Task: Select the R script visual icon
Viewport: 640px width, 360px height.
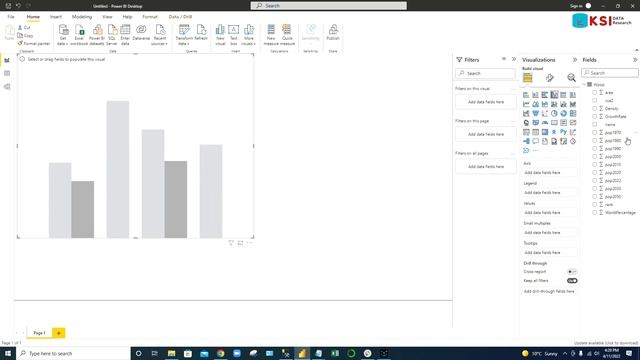Action: point(554,132)
